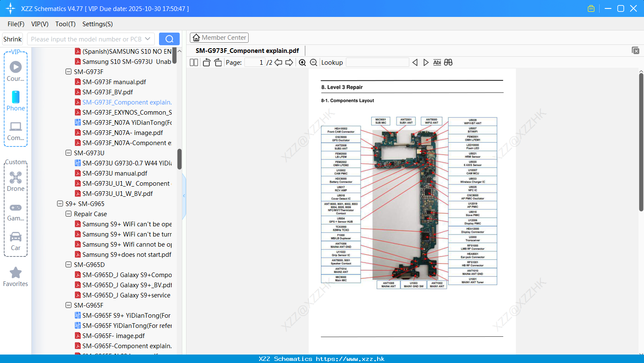
Task: Collapse the Repair Case folder
Action: pyautogui.click(x=69, y=214)
